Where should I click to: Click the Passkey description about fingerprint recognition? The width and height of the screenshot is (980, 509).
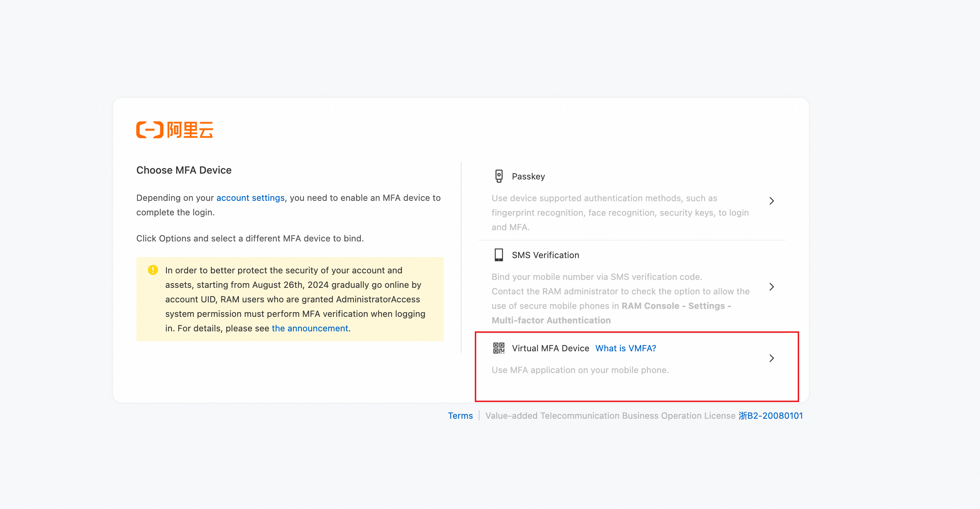[620, 213]
